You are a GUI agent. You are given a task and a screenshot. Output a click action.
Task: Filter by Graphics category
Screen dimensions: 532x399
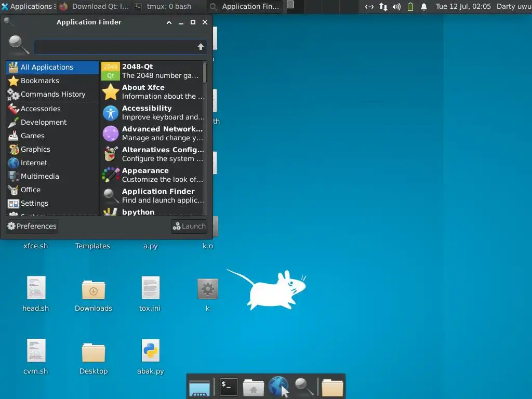pyautogui.click(x=52, y=149)
